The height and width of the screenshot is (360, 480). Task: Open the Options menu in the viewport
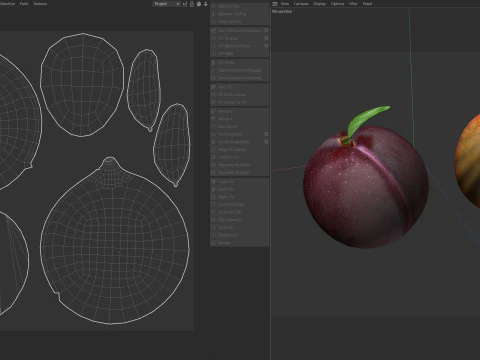point(337,4)
